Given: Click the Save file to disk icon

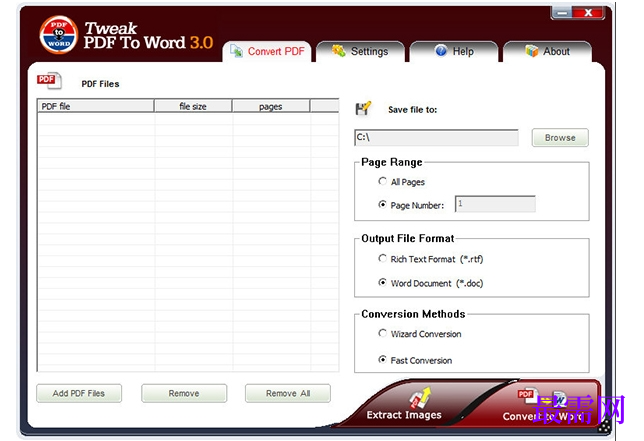Looking at the screenshot, I should coord(363,108).
